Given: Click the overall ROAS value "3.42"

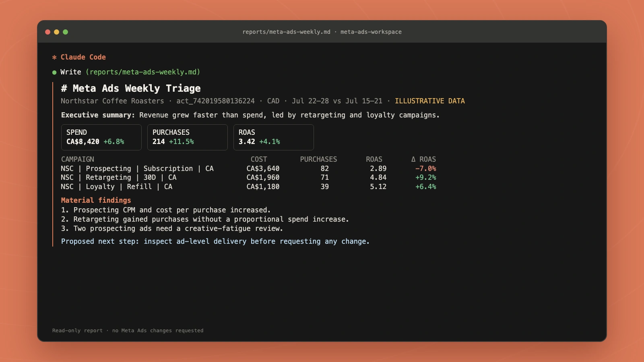Looking at the screenshot, I should point(247,142).
